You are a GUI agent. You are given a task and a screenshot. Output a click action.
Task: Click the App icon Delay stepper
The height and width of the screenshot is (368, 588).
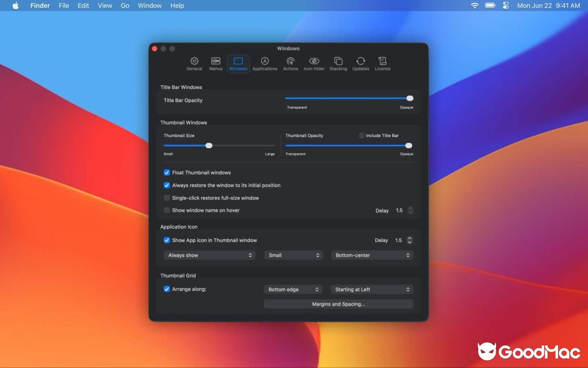click(x=410, y=240)
